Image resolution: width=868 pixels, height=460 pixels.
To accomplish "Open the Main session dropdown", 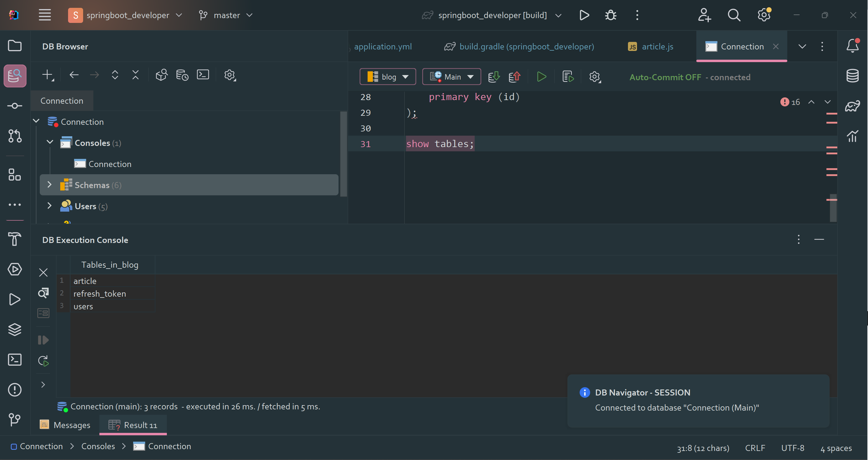I will point(451,77).
